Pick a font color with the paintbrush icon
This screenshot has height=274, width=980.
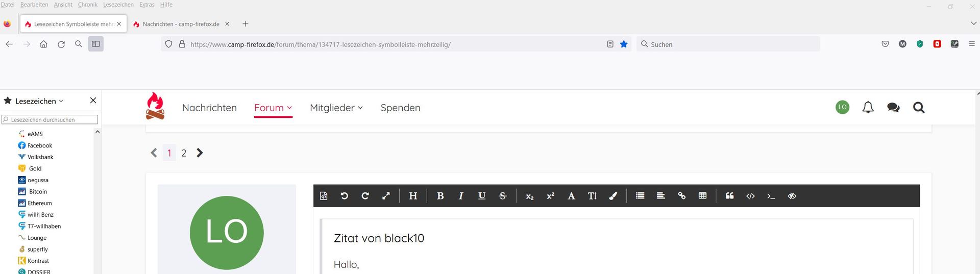coord(613,196)
